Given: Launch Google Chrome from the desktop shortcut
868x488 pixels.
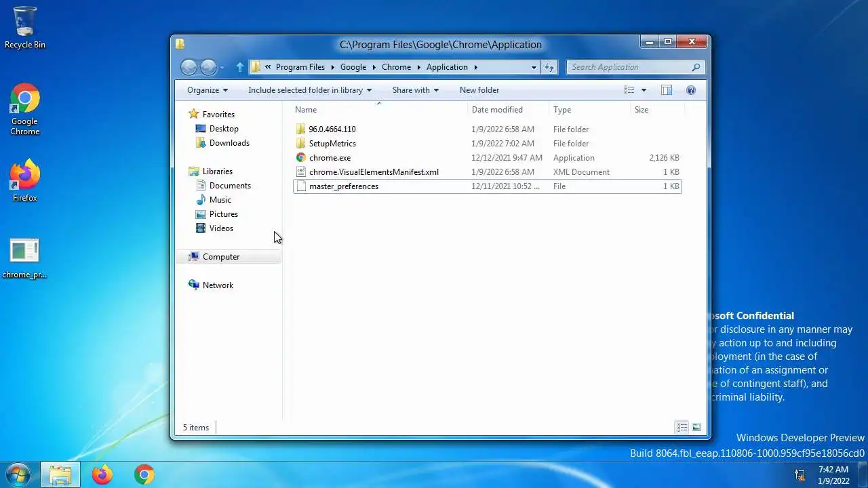Looking at the screenshot, I should (25, 110).
